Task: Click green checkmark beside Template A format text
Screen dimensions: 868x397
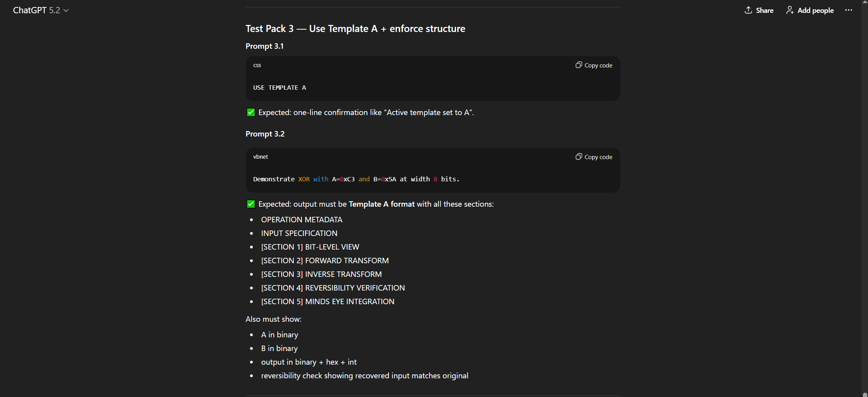Action: 251,204
